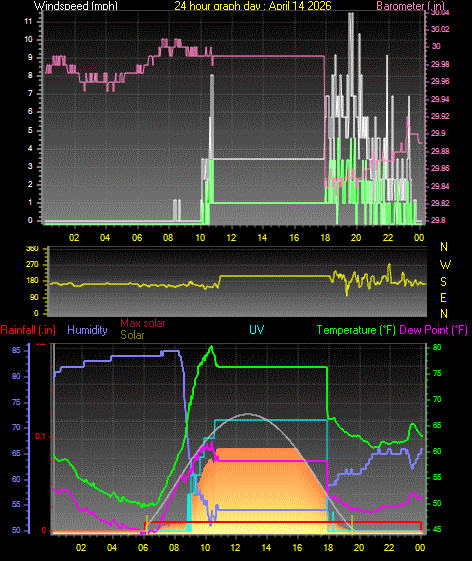Click the temperature axis value '65'
The width and height of the screenshot is (472, 561).
click(437, 425)
